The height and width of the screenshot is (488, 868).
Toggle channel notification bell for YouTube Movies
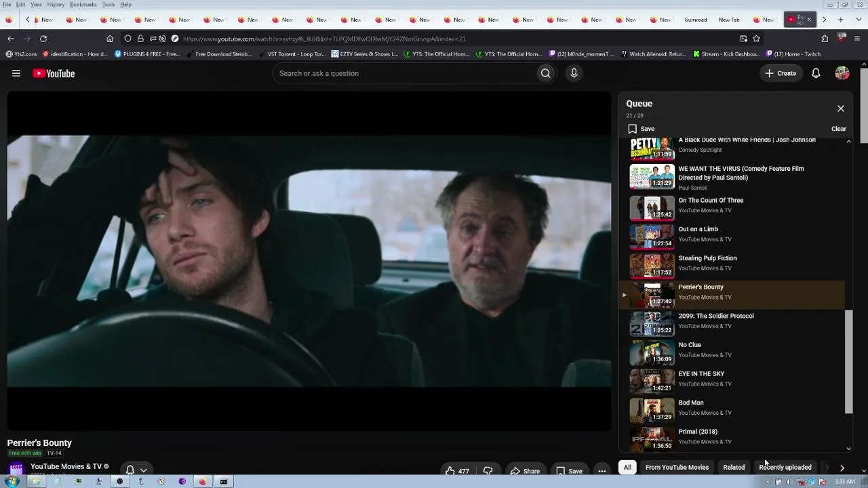130,470
